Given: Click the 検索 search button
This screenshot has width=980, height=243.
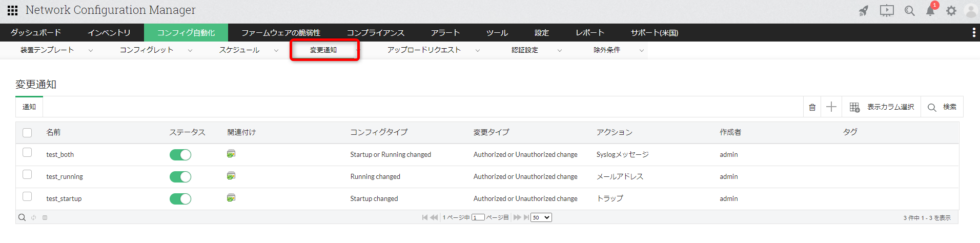Looking at the screenshot, I should click(942, 107).
